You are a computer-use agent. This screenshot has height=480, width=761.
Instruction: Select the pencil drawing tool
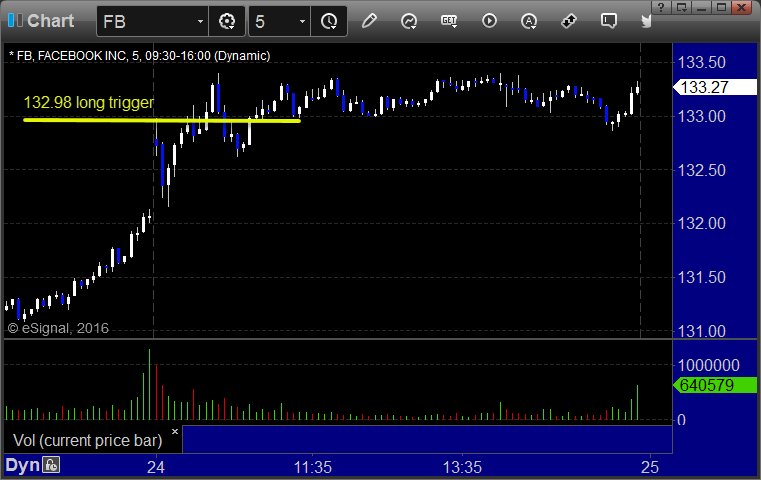(369, 21)
